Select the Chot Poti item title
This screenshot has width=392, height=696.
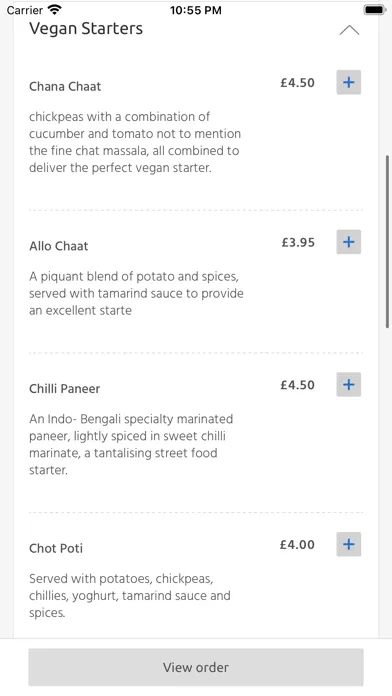tap(56, 548)
